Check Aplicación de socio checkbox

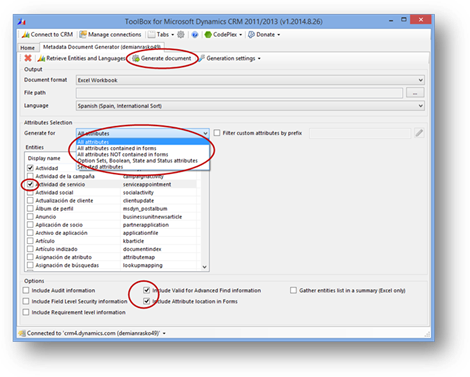click(30, 225)
